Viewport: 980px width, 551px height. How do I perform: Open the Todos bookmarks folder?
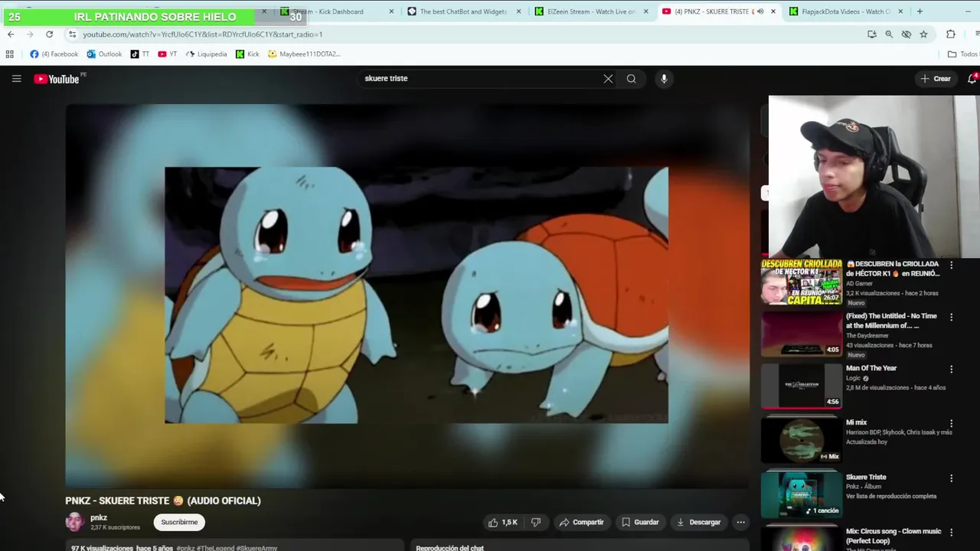pyautogui.click(x=962, y=54)
